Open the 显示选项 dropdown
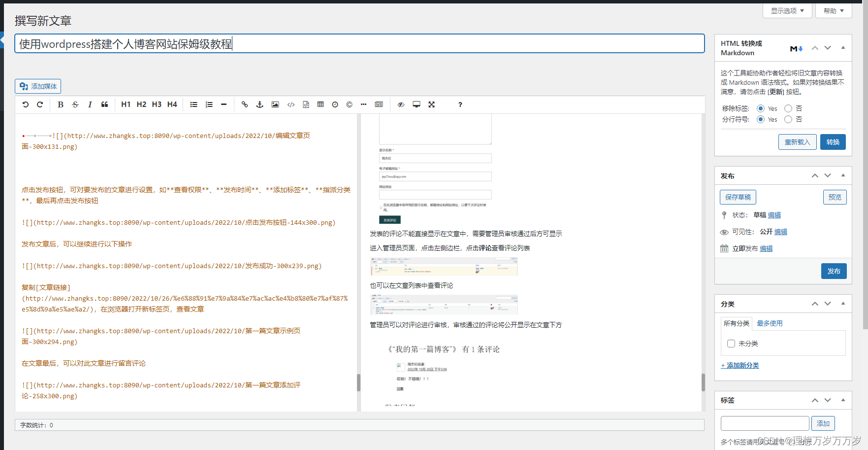The width and height of the screenshot is (868, 450). tap(787, 10)
